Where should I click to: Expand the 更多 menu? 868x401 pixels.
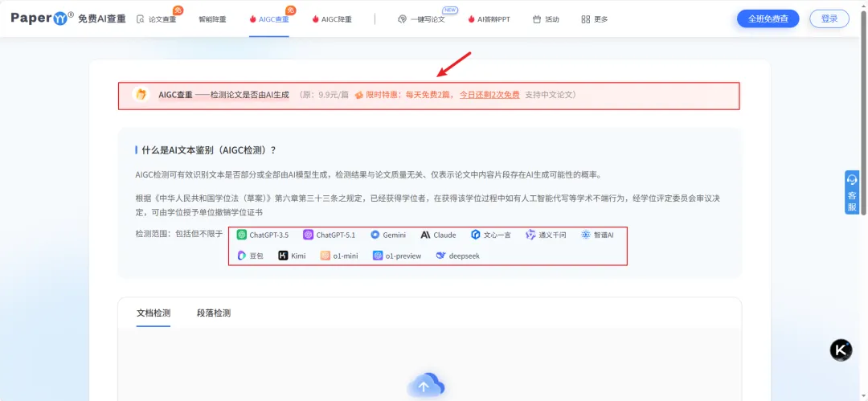[595, 18]
